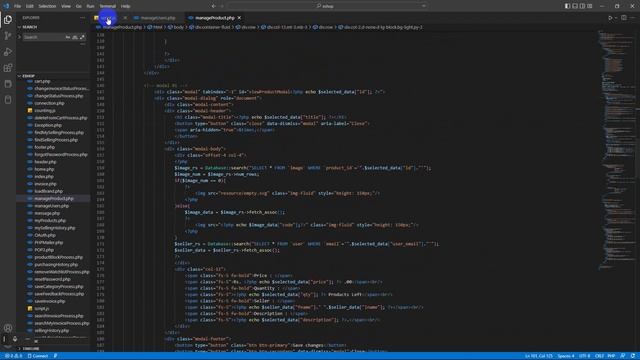Open the Extensions view
Image resolution: width=640 pixels, height=360 pixels.
tap(8, 68)
